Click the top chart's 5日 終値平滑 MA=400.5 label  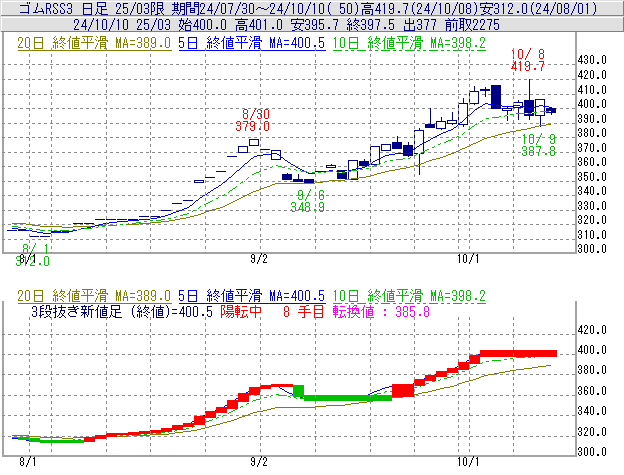252,43
